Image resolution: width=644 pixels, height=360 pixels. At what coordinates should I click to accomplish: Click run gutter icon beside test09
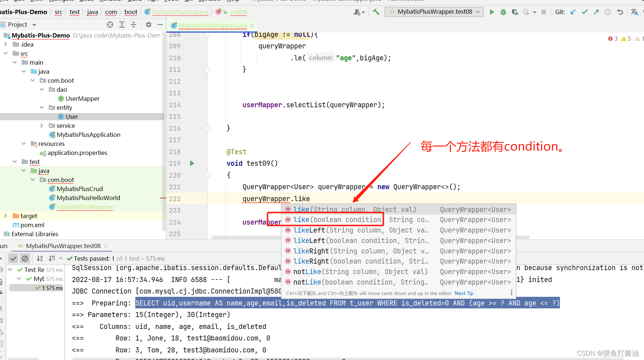[192, 163]
